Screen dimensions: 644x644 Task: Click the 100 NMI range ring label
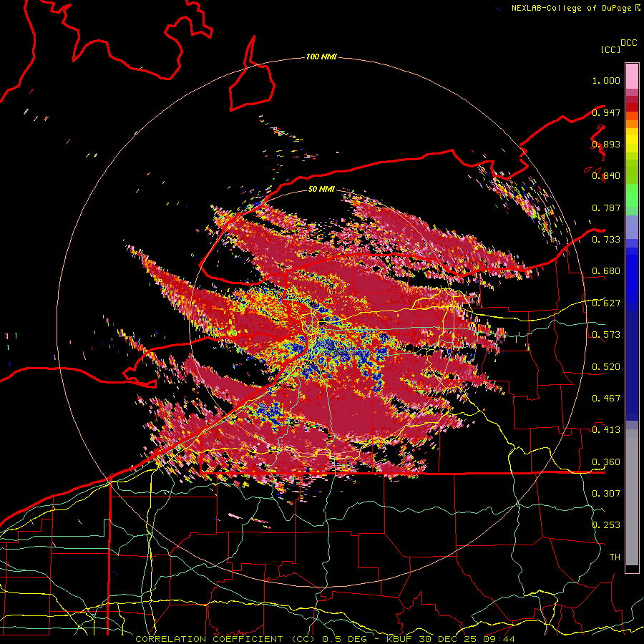(x=321, y=57)
